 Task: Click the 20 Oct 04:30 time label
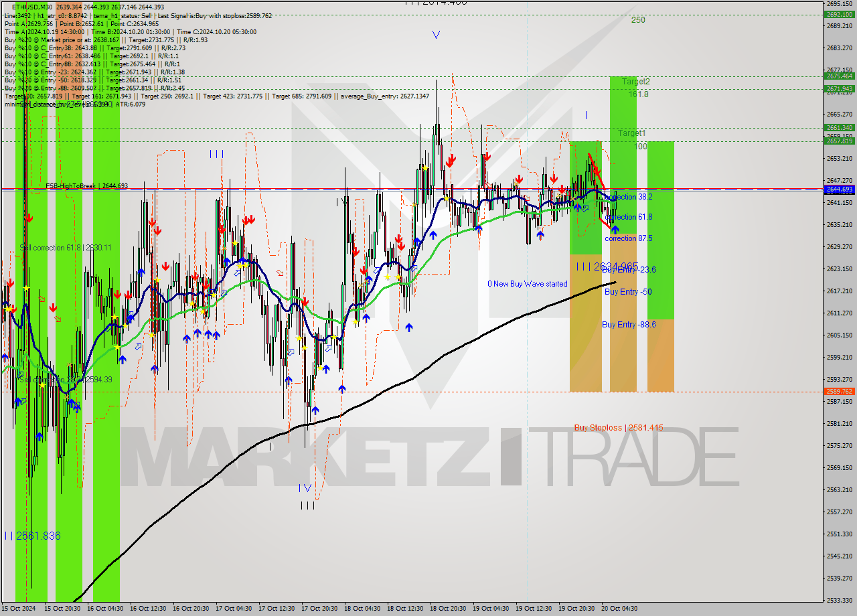tap(621, 609)
